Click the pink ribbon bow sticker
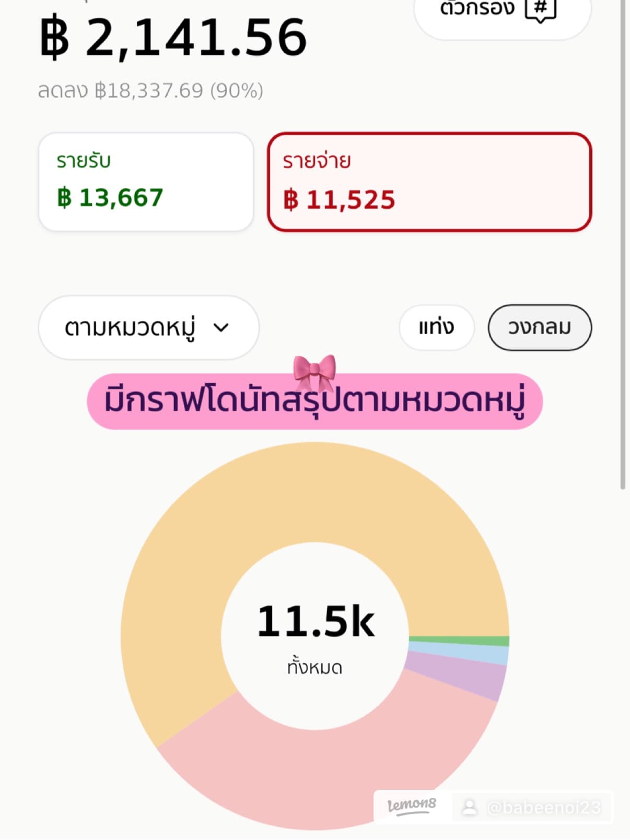 tap(314, 373)
